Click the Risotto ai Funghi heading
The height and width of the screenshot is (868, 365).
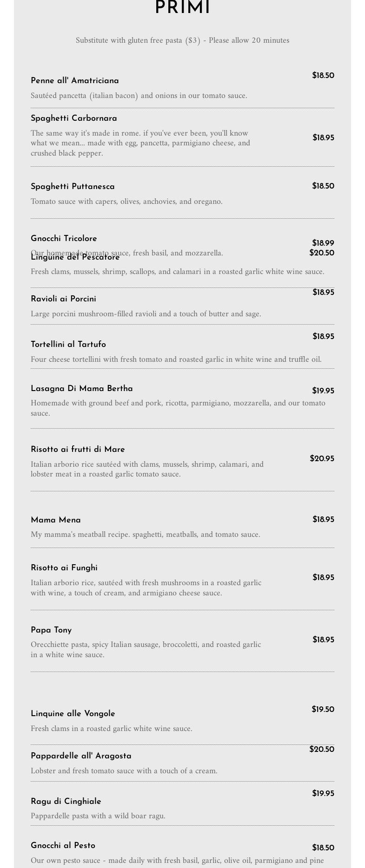(x=64, y=568)
